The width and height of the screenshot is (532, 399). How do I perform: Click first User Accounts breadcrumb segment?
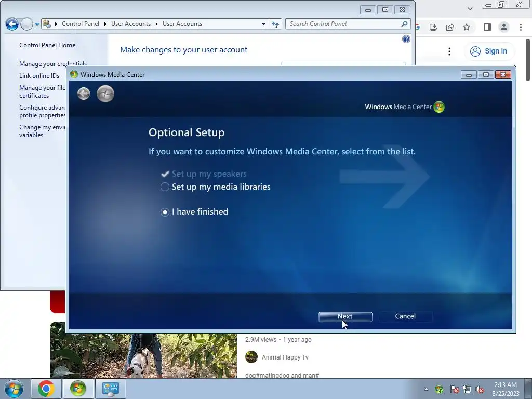[x=130, y=24]
